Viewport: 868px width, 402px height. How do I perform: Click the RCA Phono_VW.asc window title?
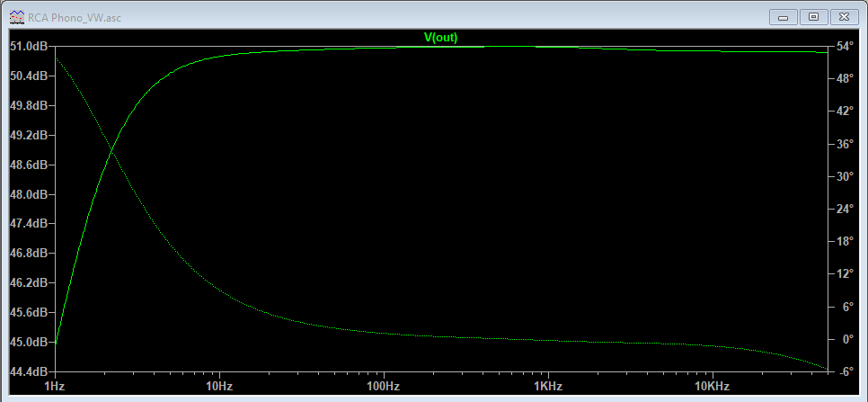[x=75, y=18]
